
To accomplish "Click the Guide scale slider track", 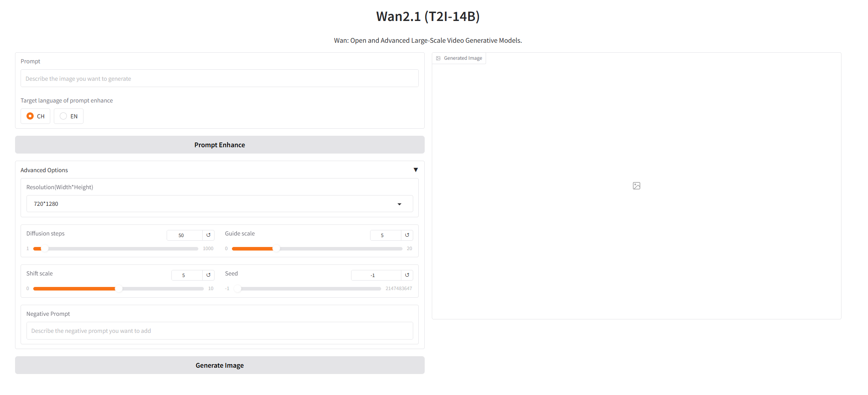I will (x=336, y=249).
